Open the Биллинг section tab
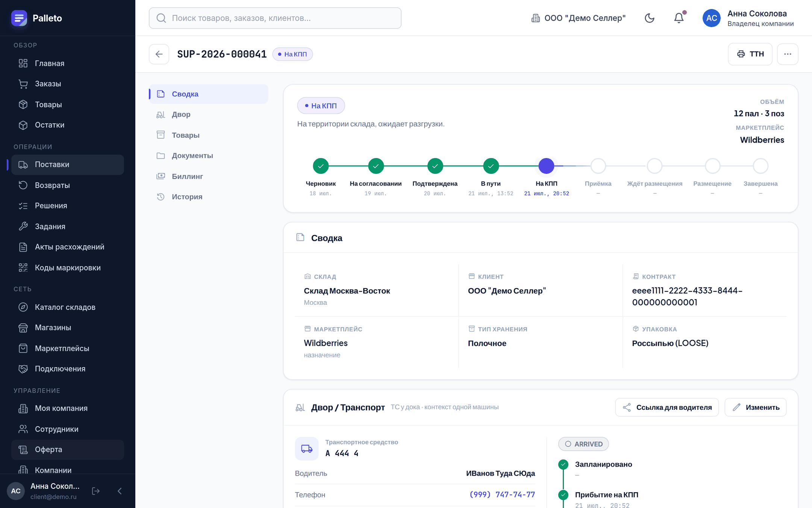This screenshot has width=812, height=508. point(209,176)
